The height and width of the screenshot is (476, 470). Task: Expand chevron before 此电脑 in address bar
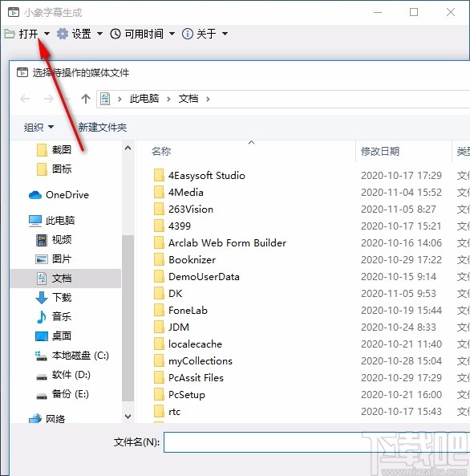point(120,99)
